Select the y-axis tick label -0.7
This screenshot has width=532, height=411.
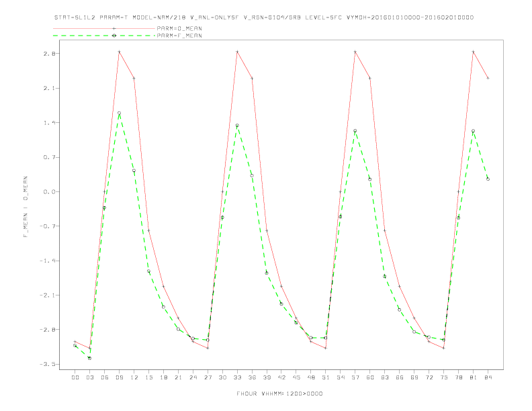pos(47,226)
